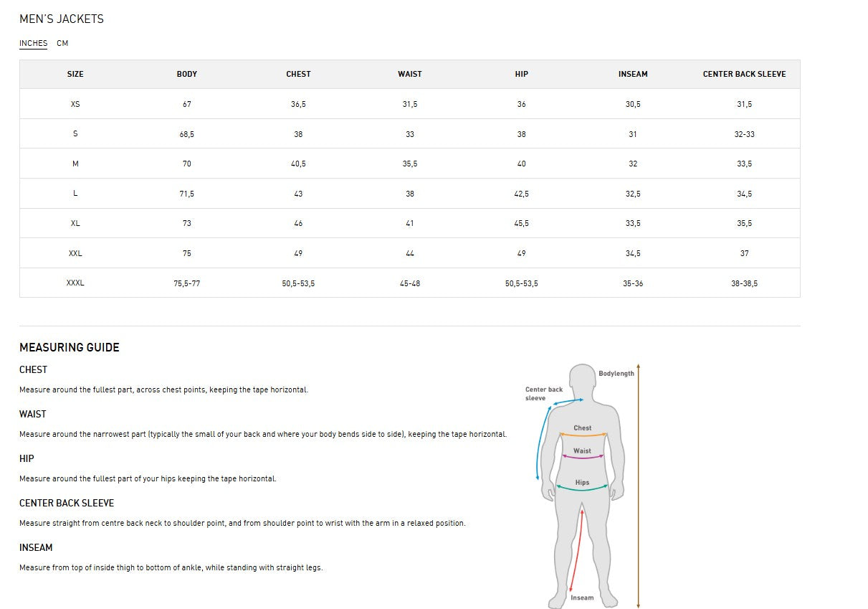This screenshot has width=868, height=609.
Task: Click the head of the body figure
Action: tap(583, 380)
